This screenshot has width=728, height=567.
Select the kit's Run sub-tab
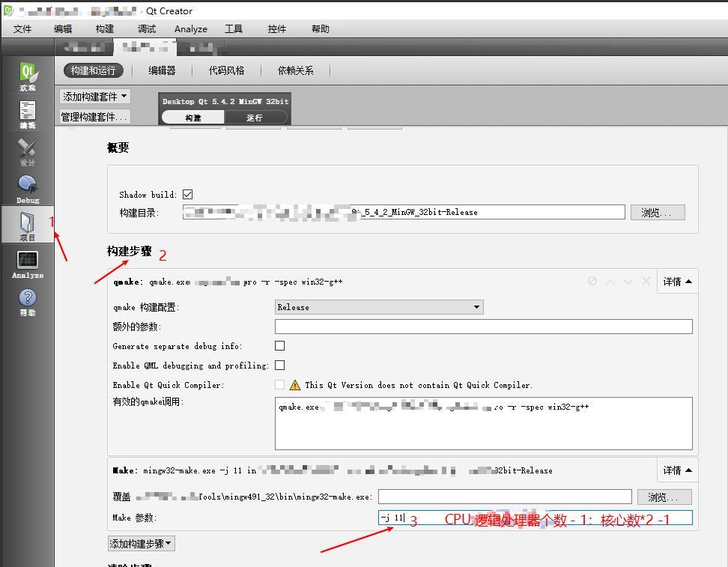point(255,118)
